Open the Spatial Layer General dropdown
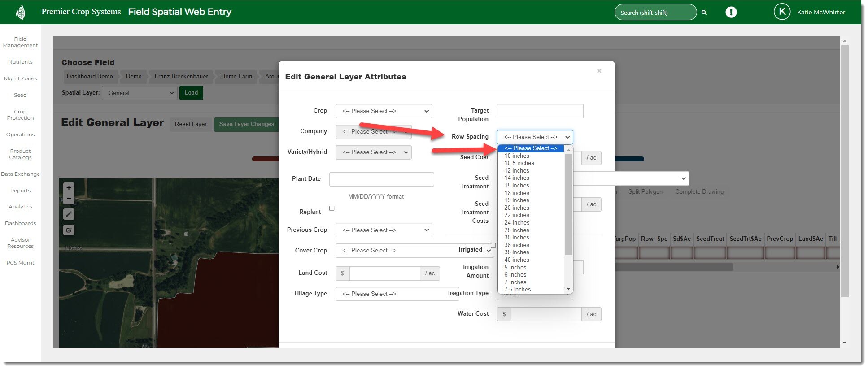The image size is (868, 369). [140, 93]
